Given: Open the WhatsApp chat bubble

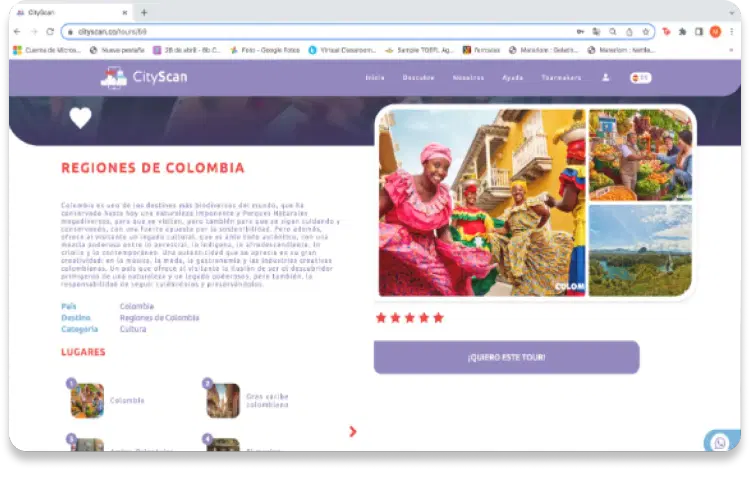Looking at the screenshot, I should pyautogui.click(x=720, y=442).
